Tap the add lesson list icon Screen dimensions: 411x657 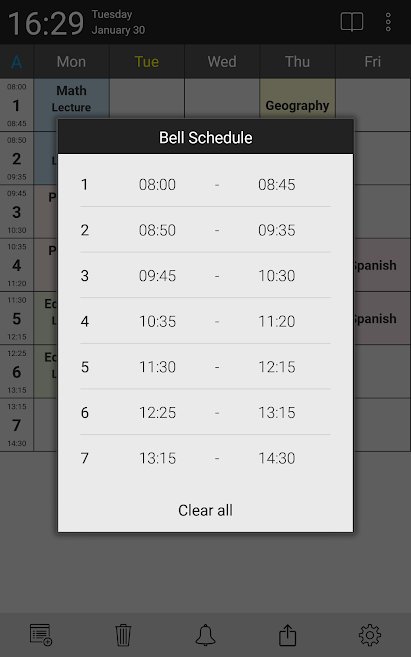click(41, 634)
